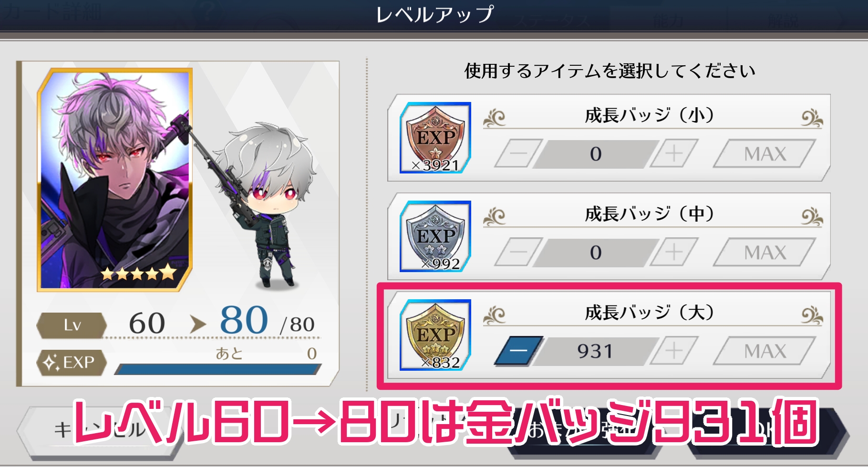
Task: Click the medium badge quantity field showing 0
Action: 596,252
